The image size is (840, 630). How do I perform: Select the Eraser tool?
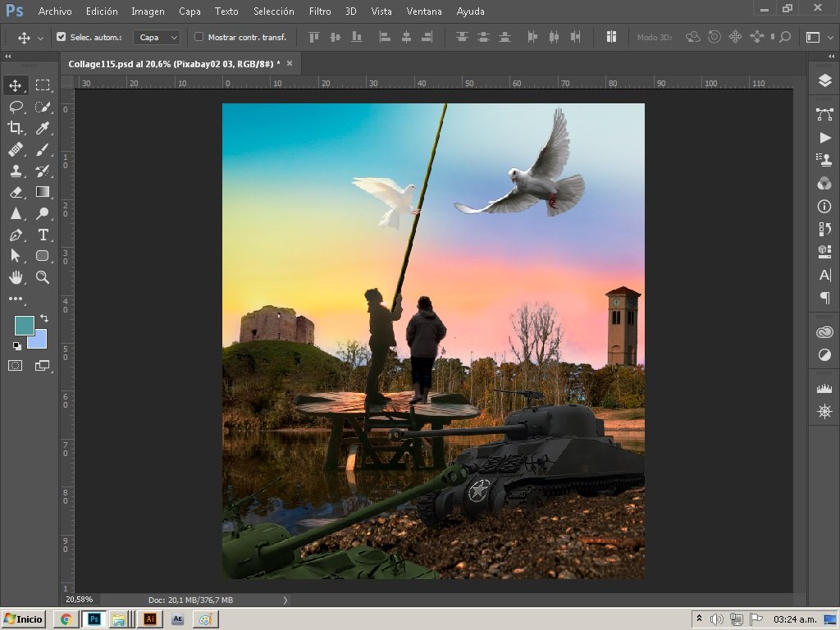(16, 192)
